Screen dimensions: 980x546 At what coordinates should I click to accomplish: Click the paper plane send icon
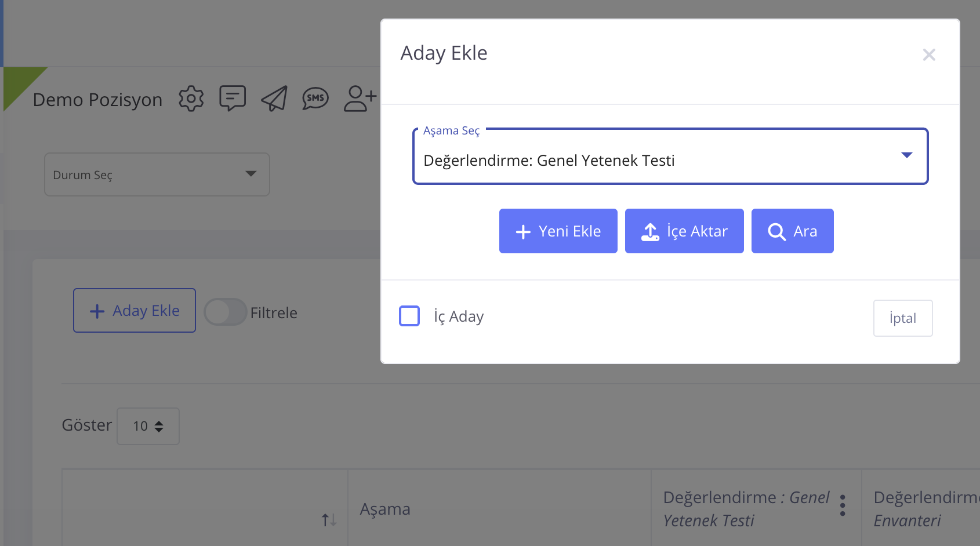pos(274,99)
